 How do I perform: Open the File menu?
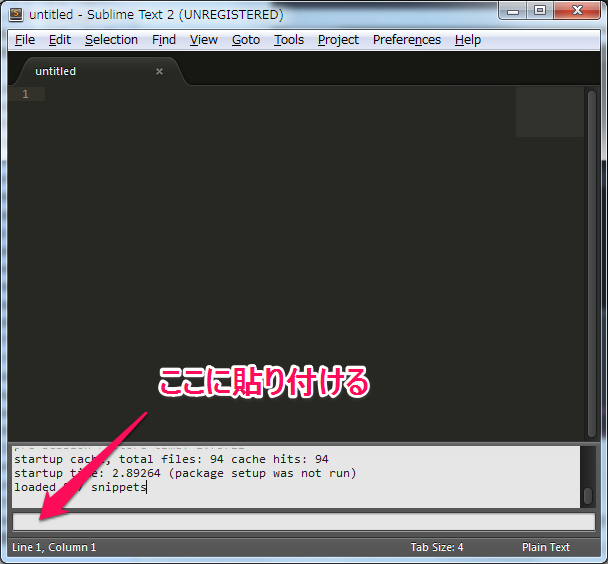25,40
